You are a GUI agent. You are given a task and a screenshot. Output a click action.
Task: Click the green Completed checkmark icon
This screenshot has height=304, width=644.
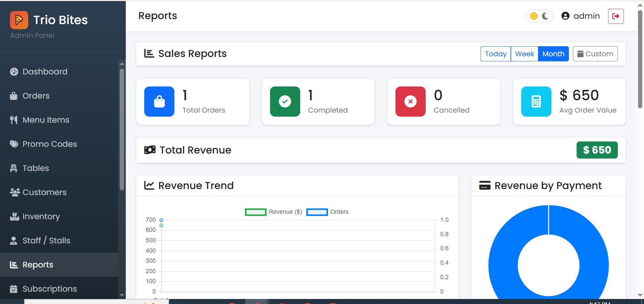coord(285,102)
